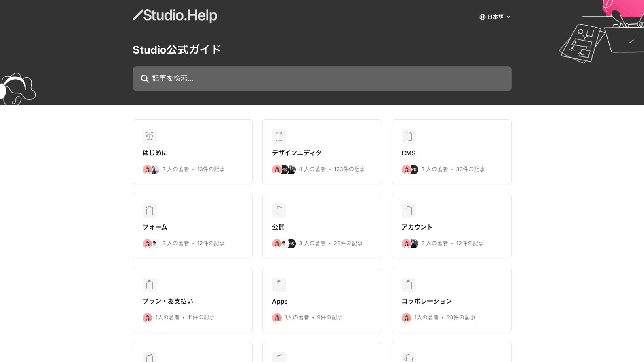Click the document icon on the 公開 card
Screen dimensions: 644x362
point(279,211)
